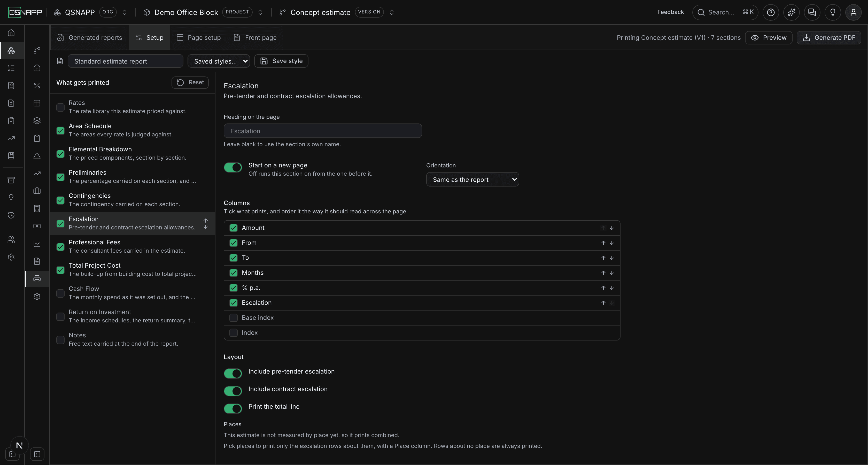Switch to the Generated reports tab

pos(90,37)
